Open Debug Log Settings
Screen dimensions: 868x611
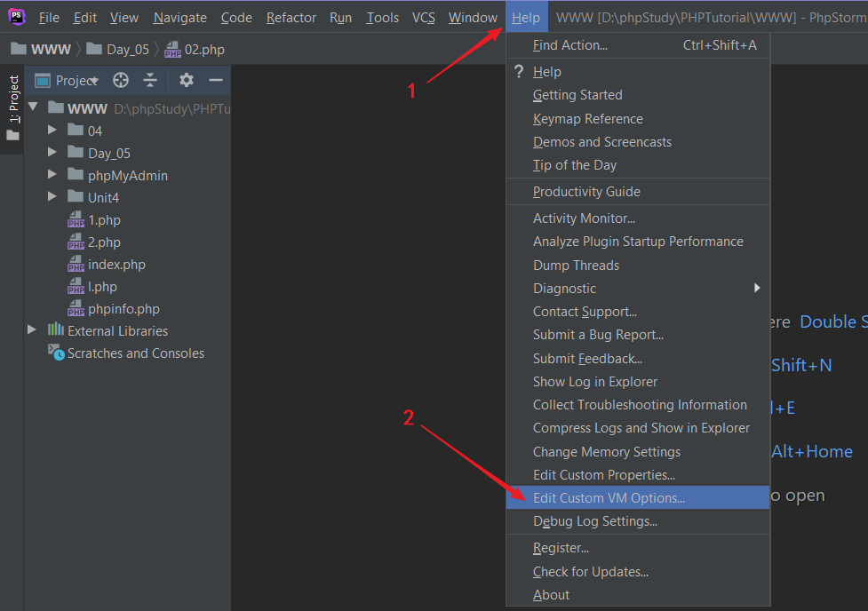638,521
